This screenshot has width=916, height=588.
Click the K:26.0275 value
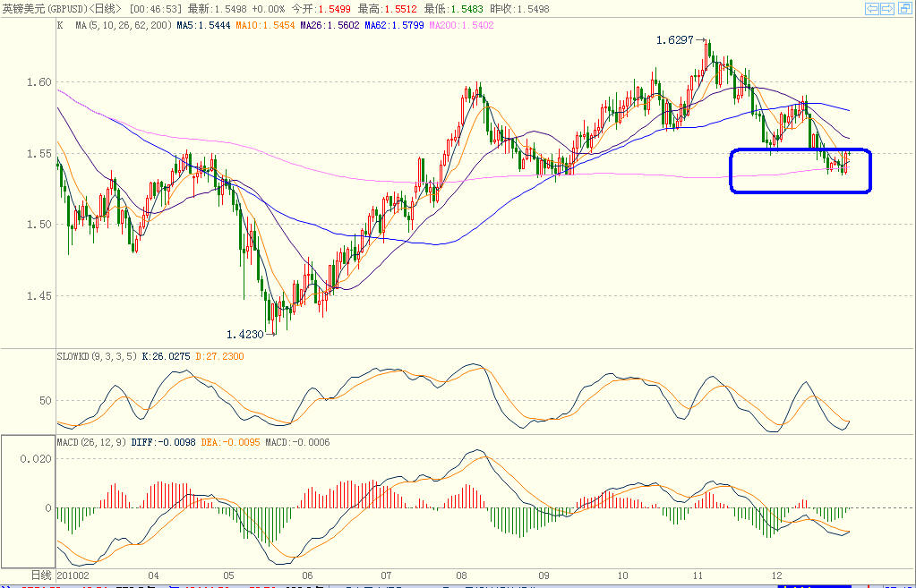166,356
